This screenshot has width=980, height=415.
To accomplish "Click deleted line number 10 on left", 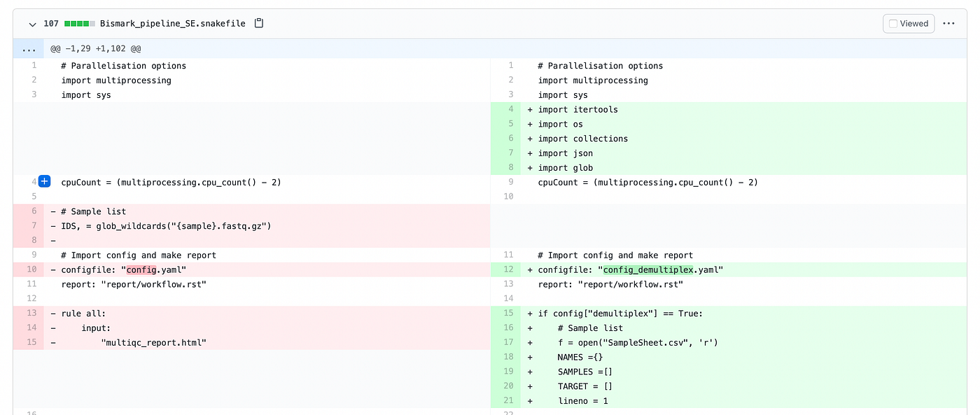I will (x=32, y=270).
